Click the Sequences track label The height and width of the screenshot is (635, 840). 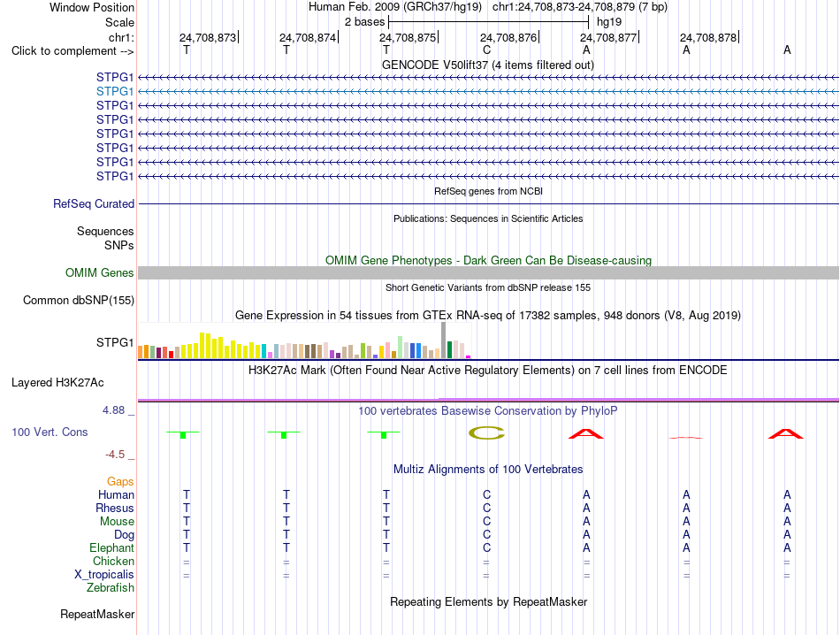(x=105, y=232)
